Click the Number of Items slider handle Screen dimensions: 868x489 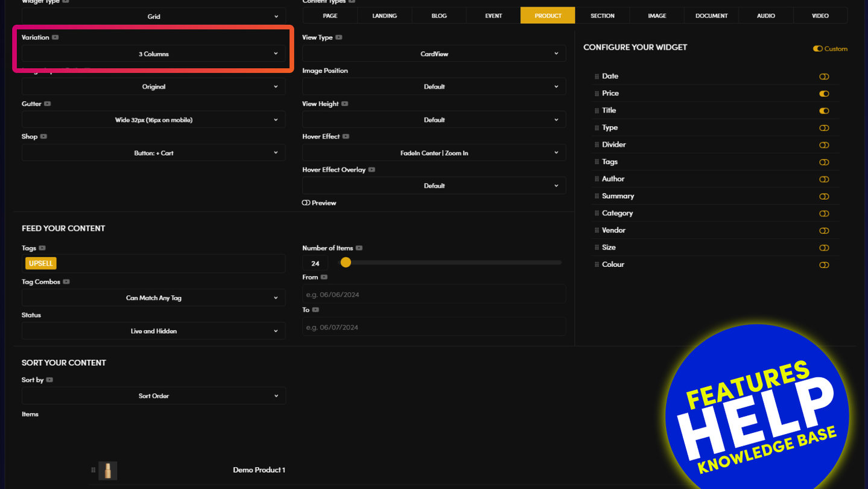click(346, 262)
